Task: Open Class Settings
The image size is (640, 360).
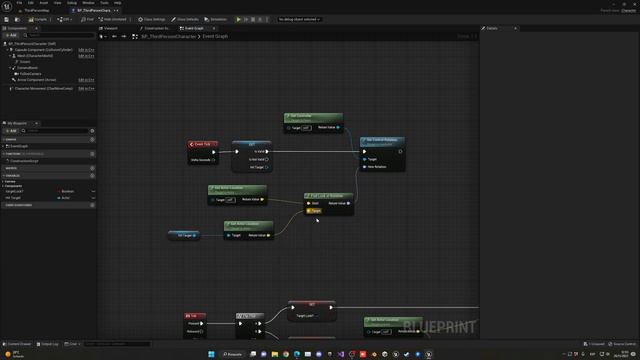Action: pyautogui.click(x=151, y=19)
